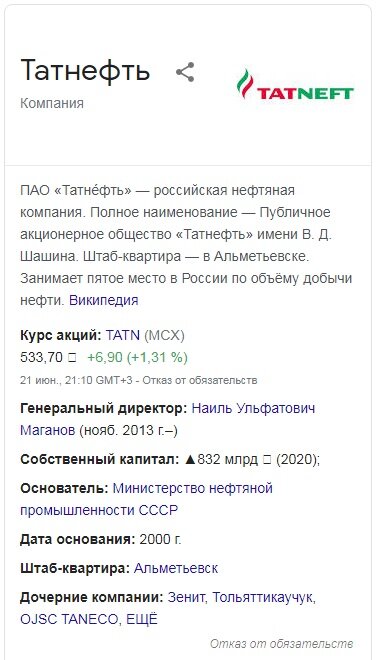Screen dimensions: 377x660
Task: Click the промышленности СССР link
Action: 99,510
